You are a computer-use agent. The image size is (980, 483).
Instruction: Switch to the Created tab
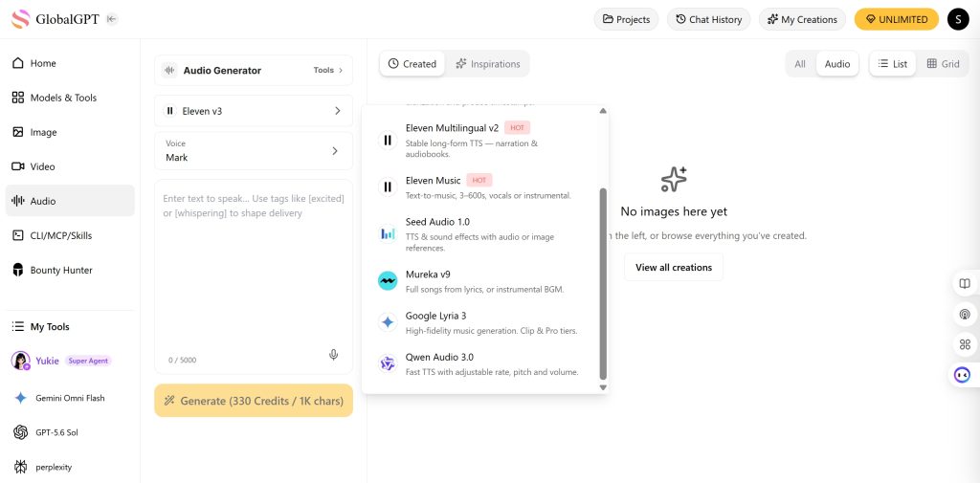412,64
